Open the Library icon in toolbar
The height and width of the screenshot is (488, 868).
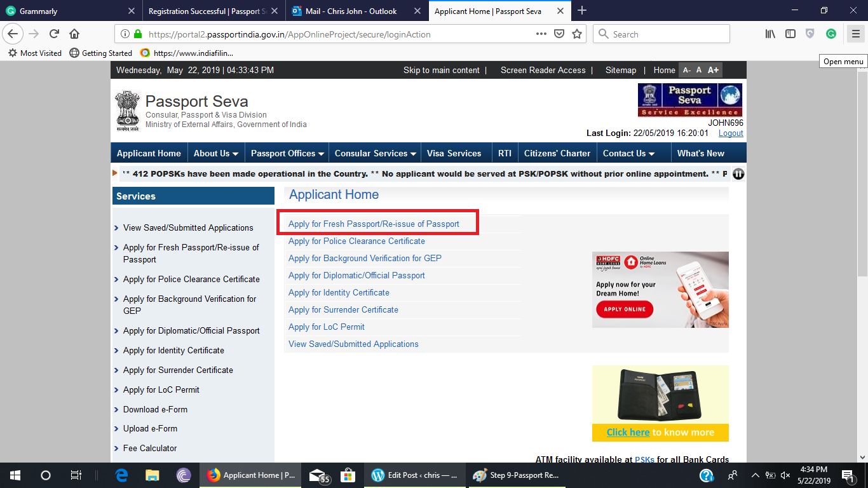click(770, 34)
